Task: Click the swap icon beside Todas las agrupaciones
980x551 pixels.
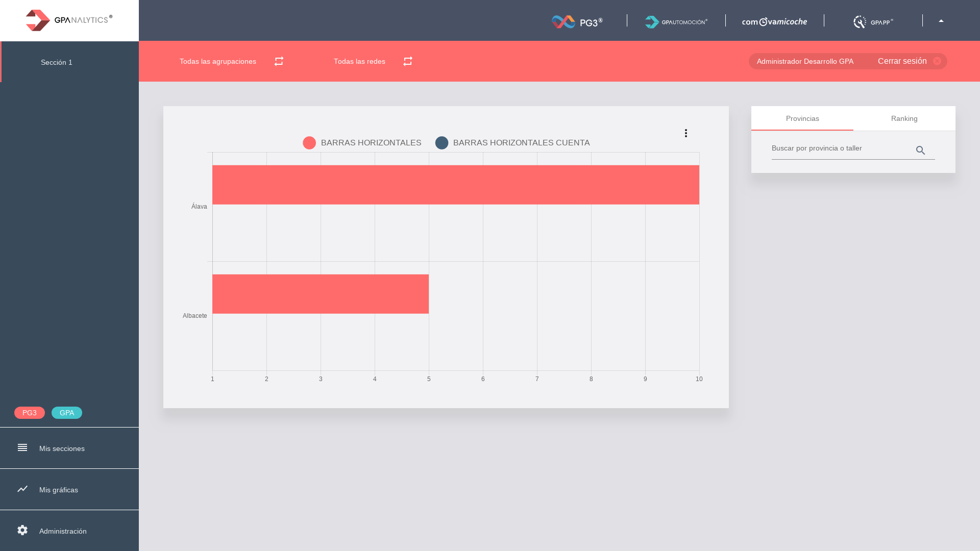Action: tap(279, 61)
